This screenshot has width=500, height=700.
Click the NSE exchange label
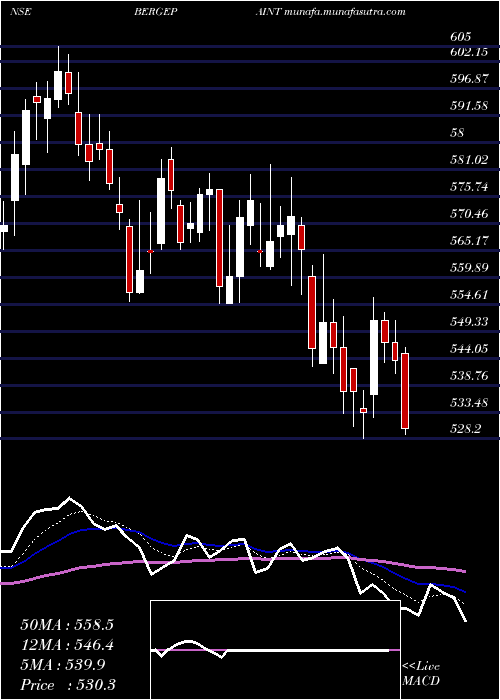tap(21, 12)
